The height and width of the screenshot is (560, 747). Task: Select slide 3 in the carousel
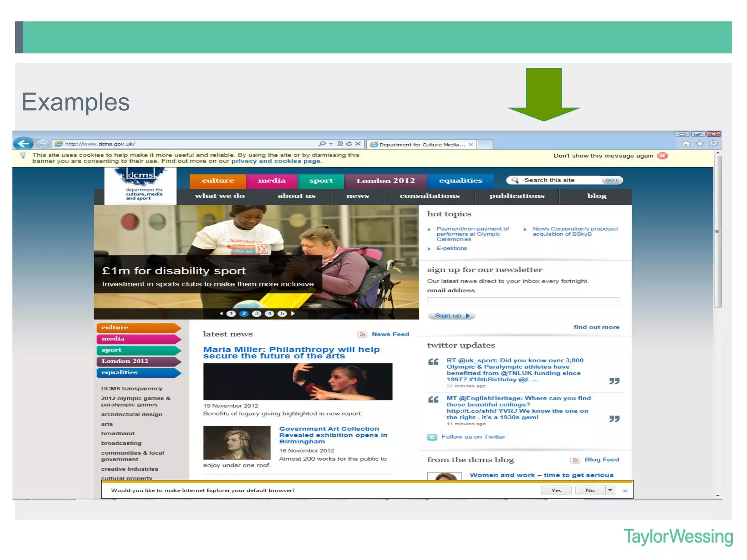[x=256, y=314]
